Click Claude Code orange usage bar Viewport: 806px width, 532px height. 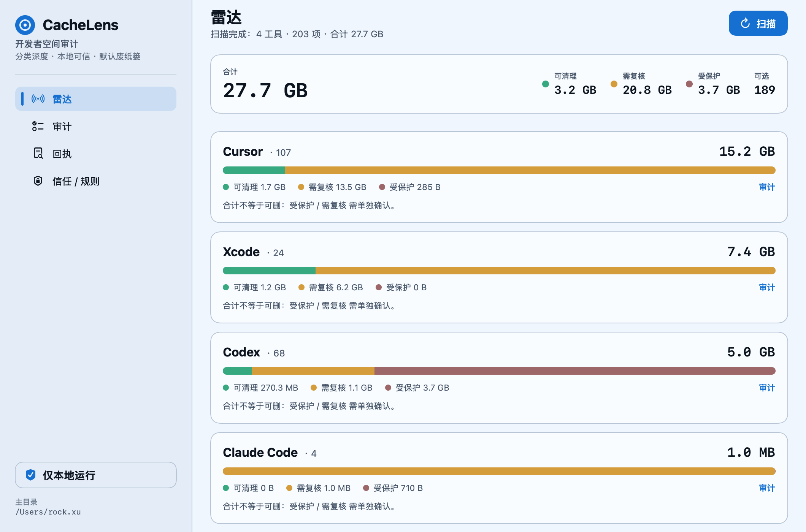(499, 471)
